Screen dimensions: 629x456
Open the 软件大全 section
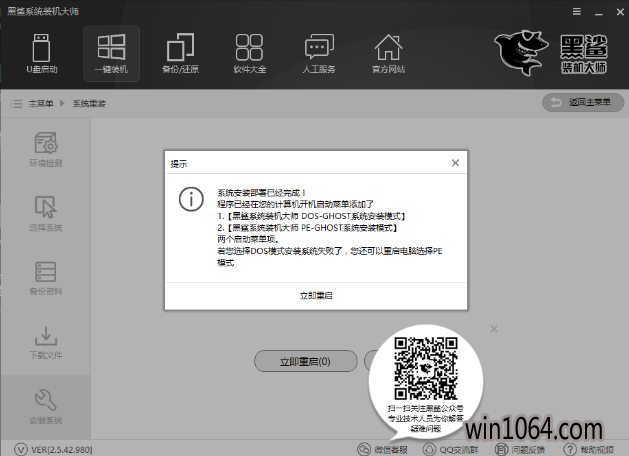click(250, 53)
